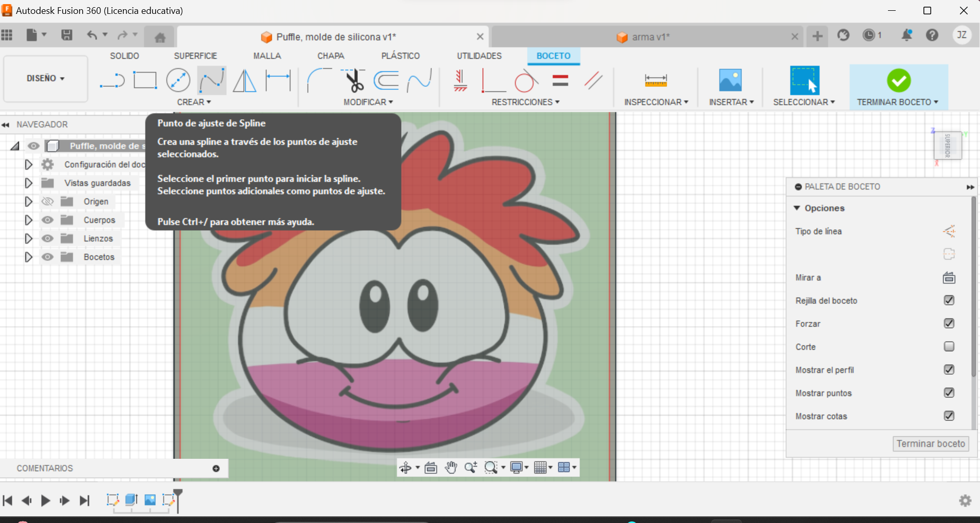Select the Fillet tool

click(x=319, y=81)
